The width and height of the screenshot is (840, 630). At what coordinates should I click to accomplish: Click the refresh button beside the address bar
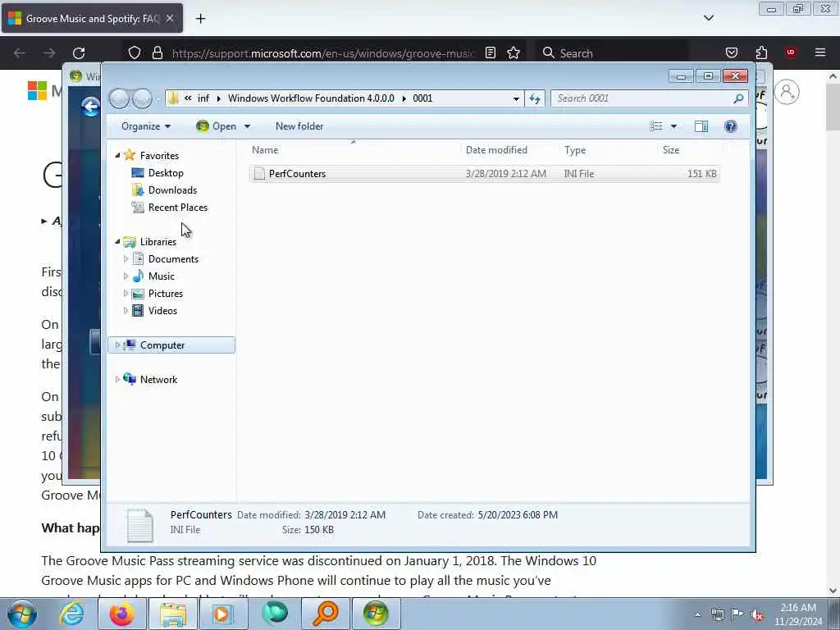point(535,98)
